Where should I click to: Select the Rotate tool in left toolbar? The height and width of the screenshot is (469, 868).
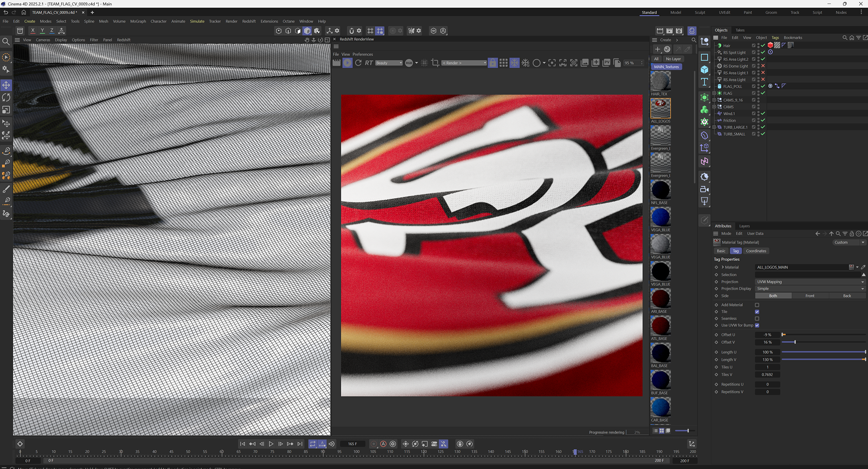click(6, 97)
